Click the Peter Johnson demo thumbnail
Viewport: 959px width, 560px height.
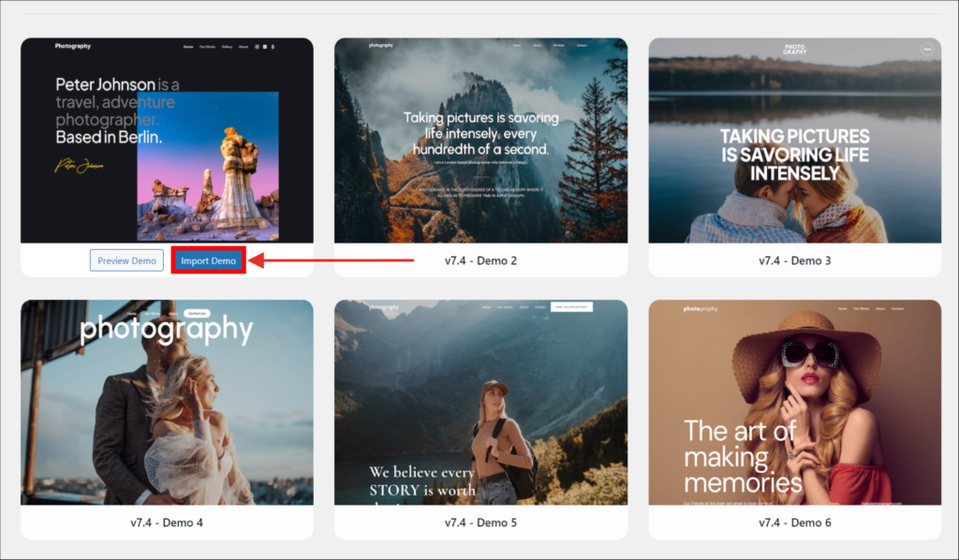pos(167,140)
